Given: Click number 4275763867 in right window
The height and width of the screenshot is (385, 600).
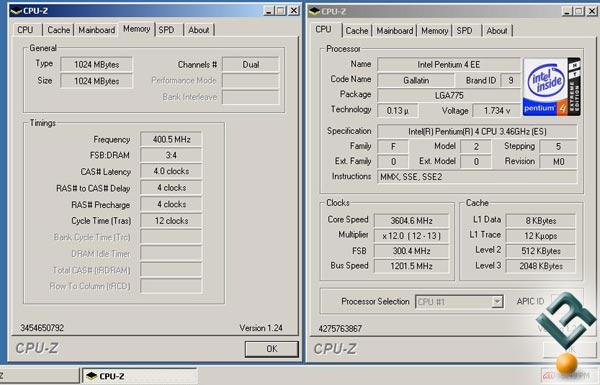Looking at the screenshot, I should (340, 328).
